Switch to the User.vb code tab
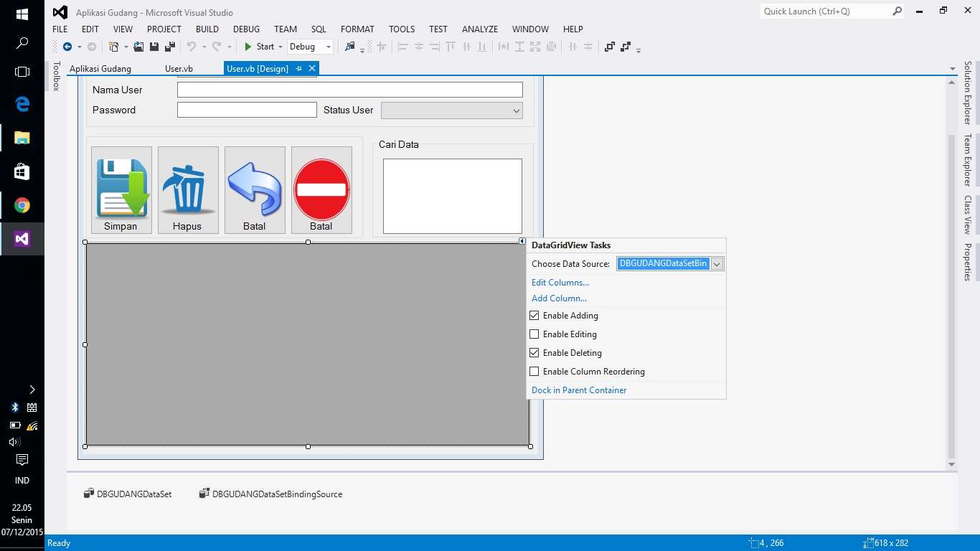 (x=179, y=69)
